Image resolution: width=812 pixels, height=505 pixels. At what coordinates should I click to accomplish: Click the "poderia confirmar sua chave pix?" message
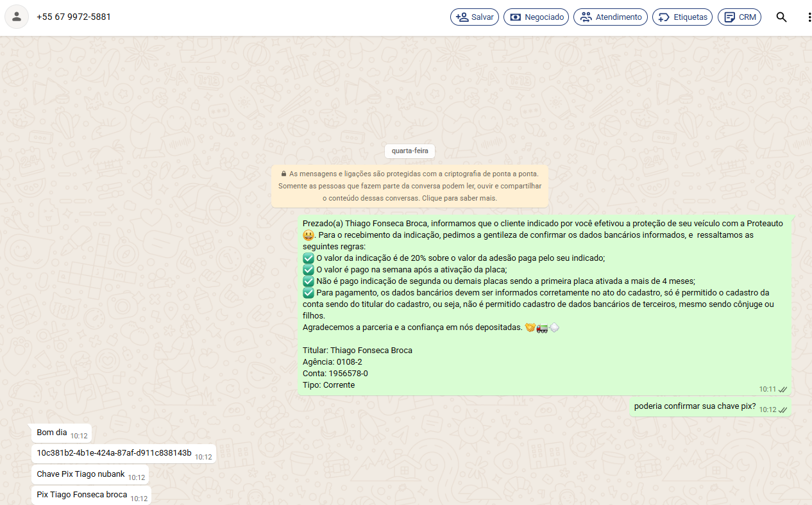point(695,406)
